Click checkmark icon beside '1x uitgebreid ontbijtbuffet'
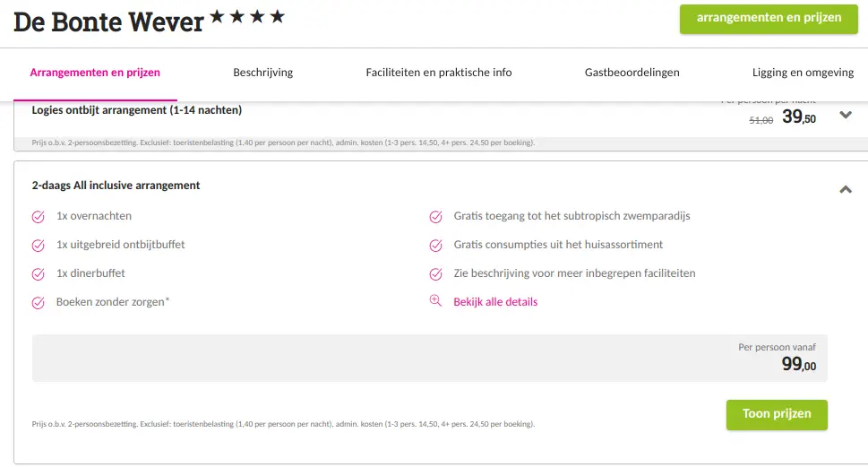This screenshot has width=868, height=467. (39, 246)
